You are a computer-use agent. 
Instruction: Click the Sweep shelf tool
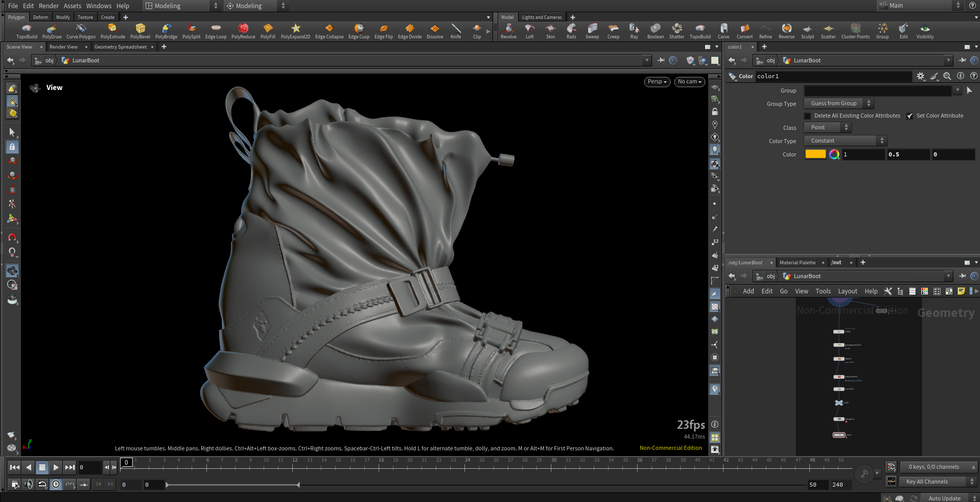pyautogui.click(x=592, y=31)
